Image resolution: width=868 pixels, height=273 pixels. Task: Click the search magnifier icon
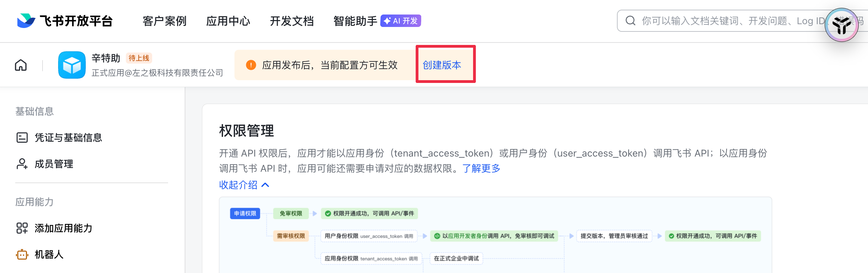click(630, 21)
